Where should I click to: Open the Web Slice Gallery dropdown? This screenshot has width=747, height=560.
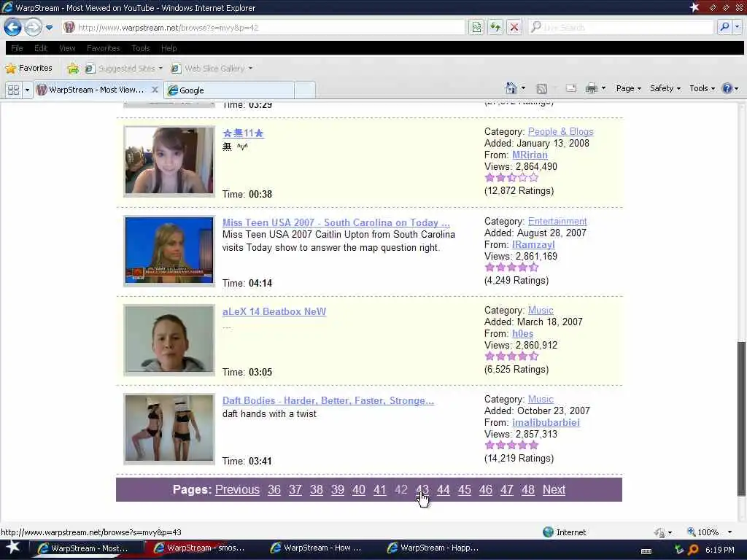[212, 69]
